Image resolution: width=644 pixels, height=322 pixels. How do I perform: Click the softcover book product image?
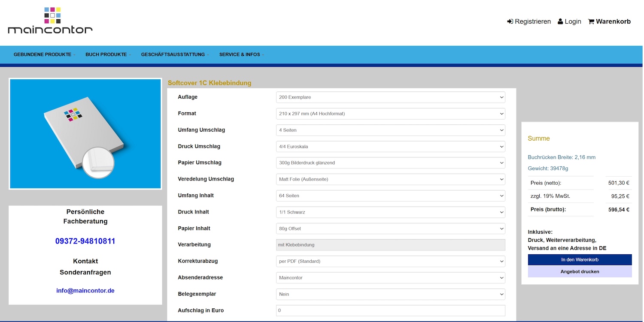click(x=85, y=134)
